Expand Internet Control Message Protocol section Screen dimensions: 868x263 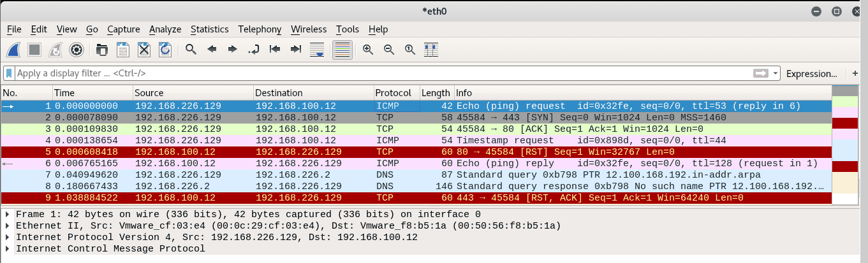[8, 248]
